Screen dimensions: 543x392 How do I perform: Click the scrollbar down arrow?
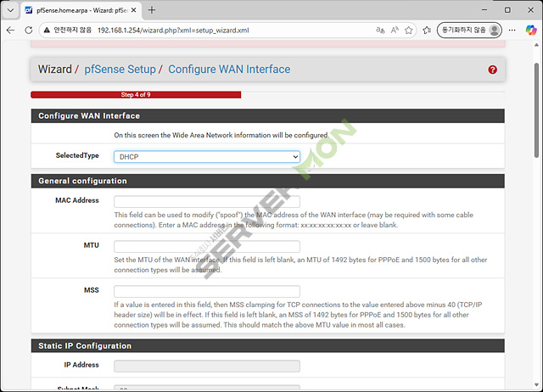click(x=536, y=385)
